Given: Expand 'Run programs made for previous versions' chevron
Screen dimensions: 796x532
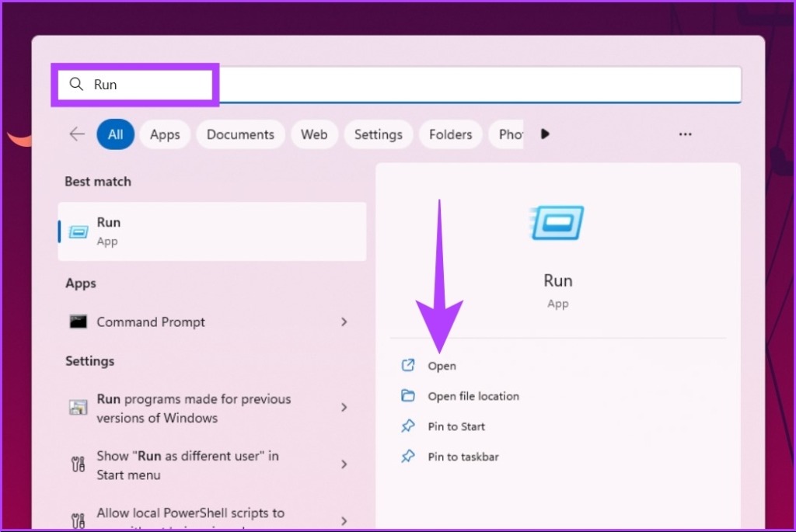Looking at the screenshot, I should (x=344, y=408).
